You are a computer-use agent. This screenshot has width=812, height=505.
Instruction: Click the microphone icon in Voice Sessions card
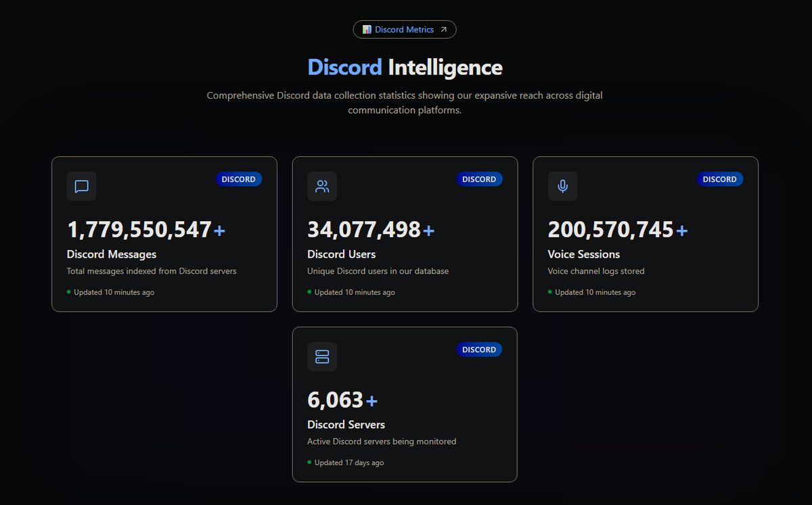point(562,187)
